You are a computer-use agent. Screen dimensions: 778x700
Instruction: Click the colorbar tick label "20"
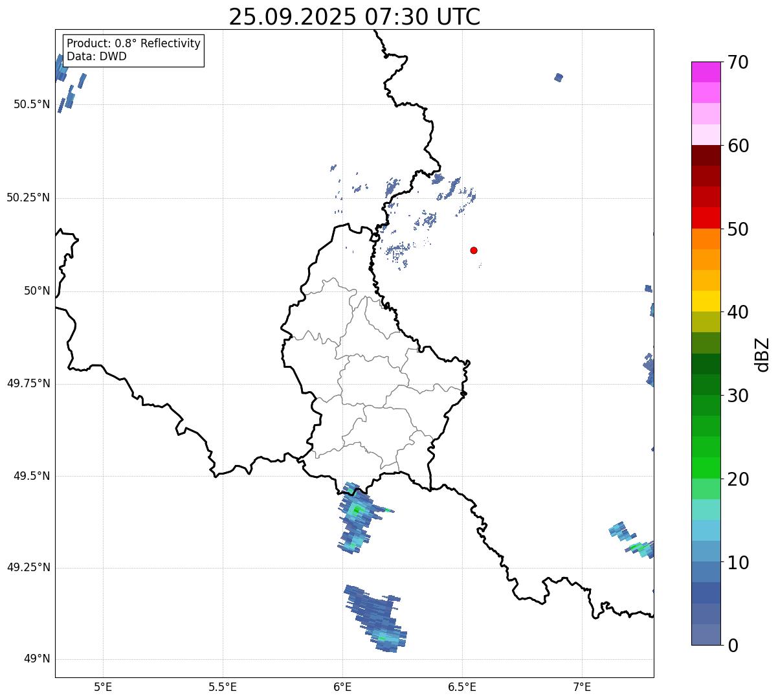tap(738, 479)
